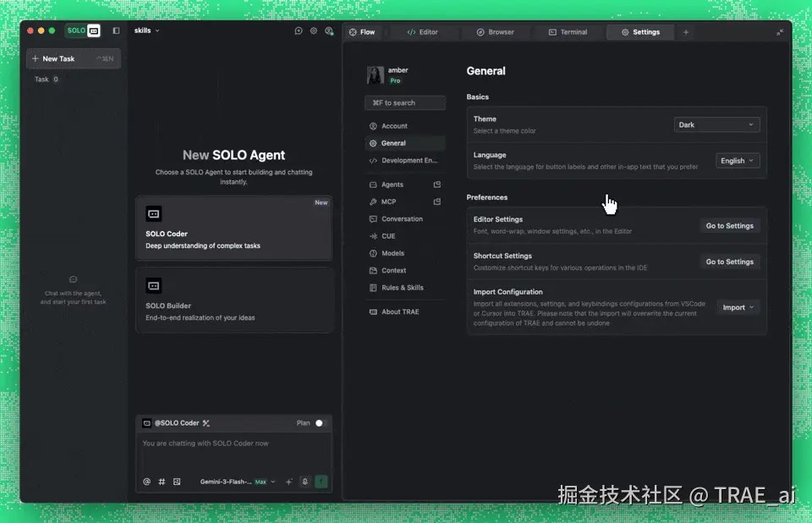Click the collapse arrows icon in the tab bar corner
The width and height of the screenshot is (812, 523).
[779, 32]
